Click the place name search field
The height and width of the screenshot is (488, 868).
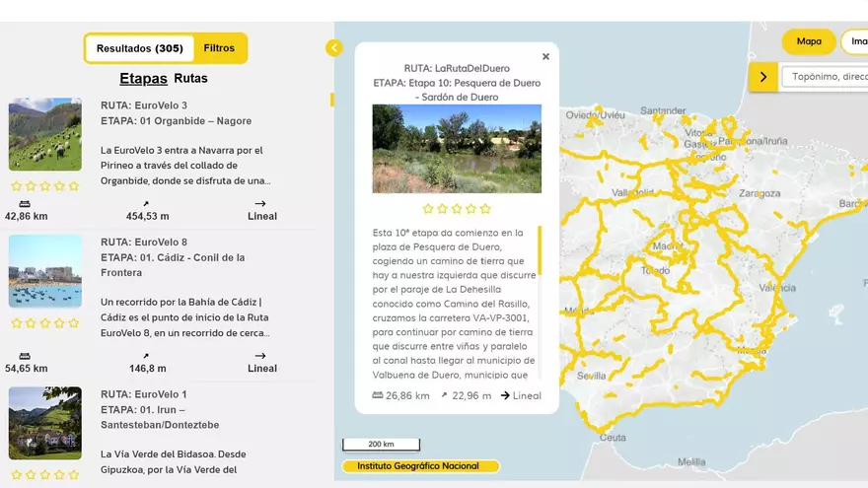827,77
